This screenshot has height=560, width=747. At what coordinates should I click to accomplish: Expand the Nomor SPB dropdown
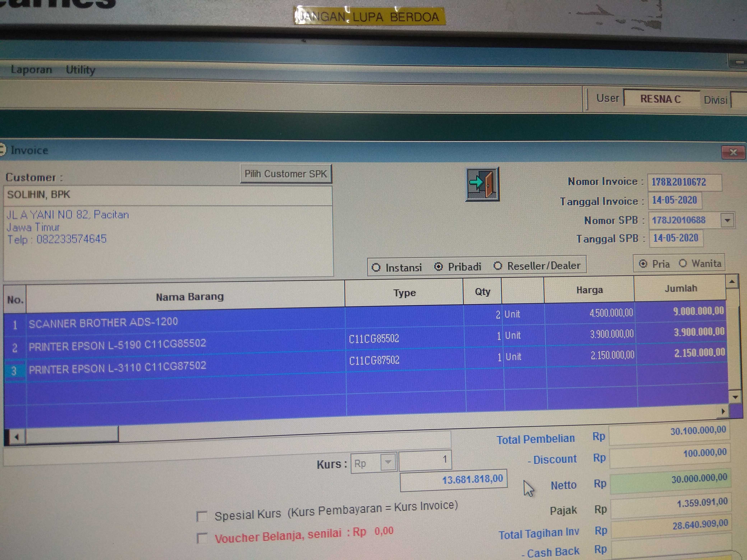(x=727, y=220)
